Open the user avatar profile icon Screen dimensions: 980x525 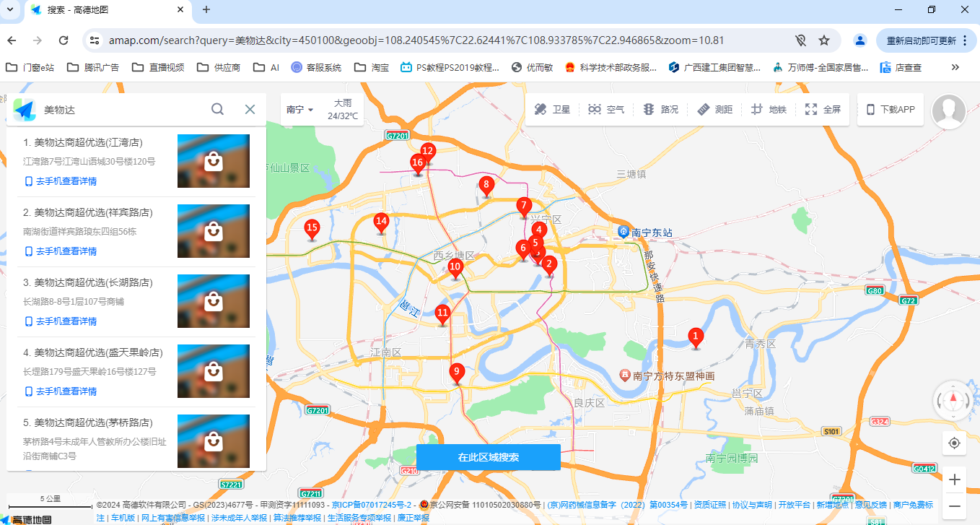[x=948, y=111]
